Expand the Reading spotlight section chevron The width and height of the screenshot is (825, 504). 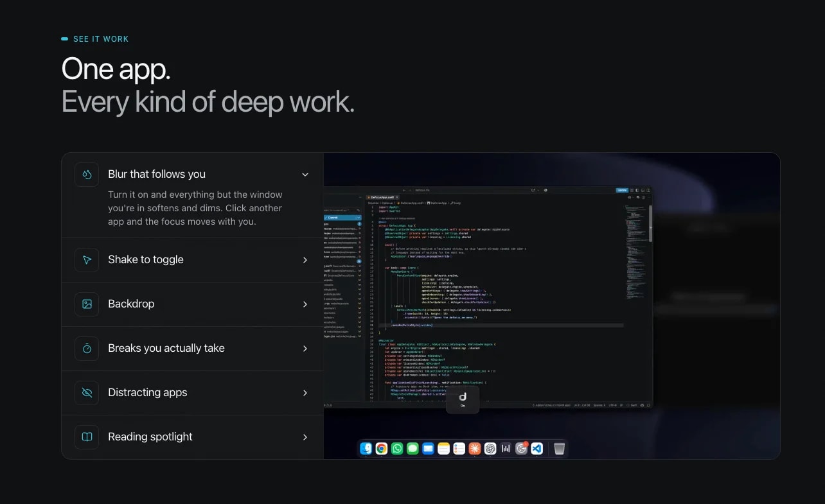(x=305, y=437)
